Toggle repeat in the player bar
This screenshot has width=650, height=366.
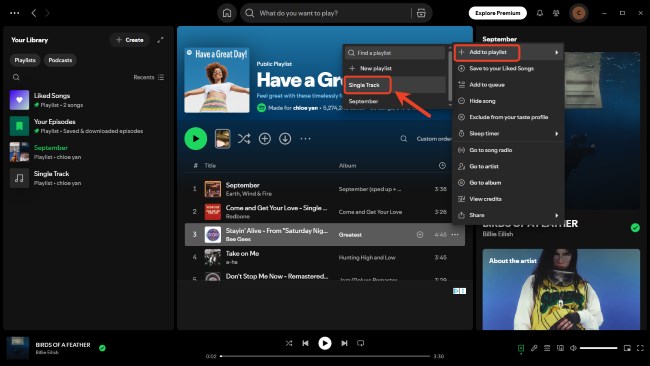[361, 343]
